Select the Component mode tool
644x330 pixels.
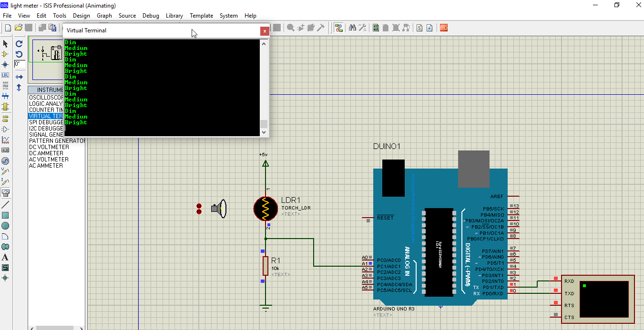coord(5,54)
